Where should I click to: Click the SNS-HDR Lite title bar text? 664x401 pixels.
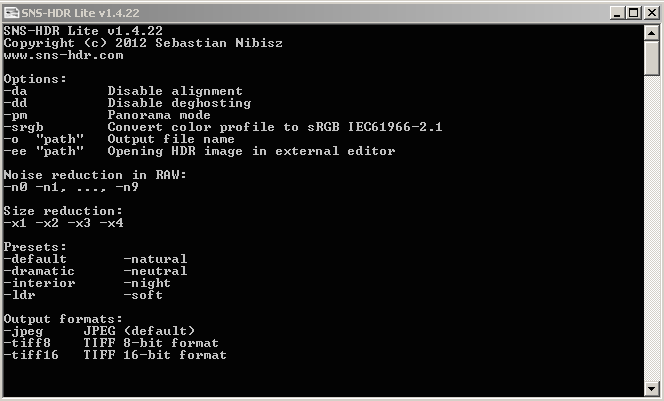point(80,13)
